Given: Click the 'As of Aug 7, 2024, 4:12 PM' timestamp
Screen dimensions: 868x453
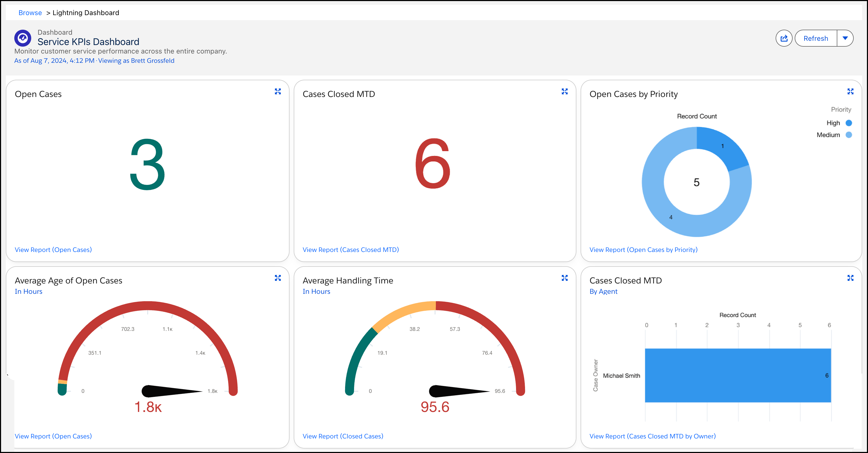Looking at the screenshot, I should pyautogui.click(x=54, y=61).
